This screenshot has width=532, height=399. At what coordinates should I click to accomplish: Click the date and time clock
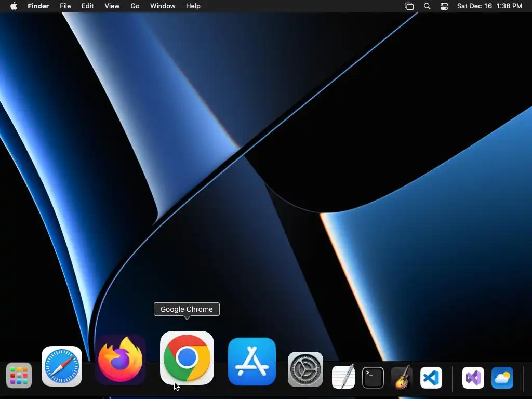click(x=489, y=6)
